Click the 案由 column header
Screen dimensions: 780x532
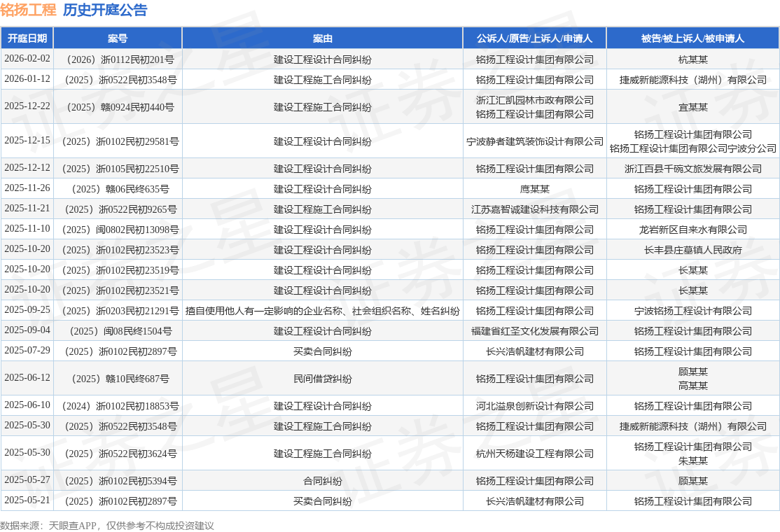323,38
